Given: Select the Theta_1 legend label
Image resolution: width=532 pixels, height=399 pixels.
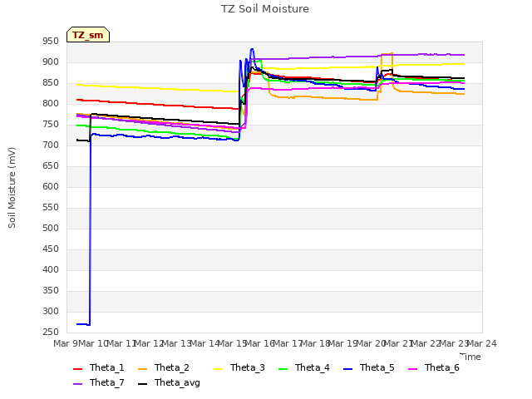Looking at the screenshot, I should tap(107, 367).
